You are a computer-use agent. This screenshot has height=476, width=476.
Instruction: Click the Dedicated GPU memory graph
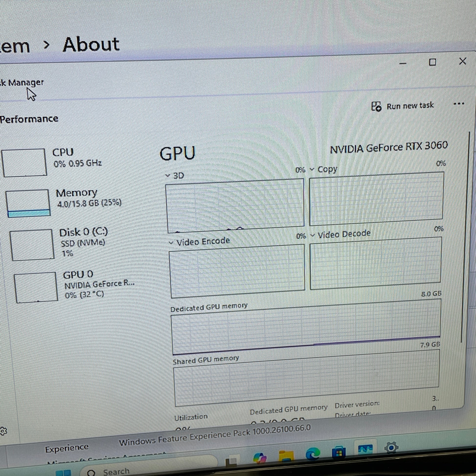click(x=306, y=327)
